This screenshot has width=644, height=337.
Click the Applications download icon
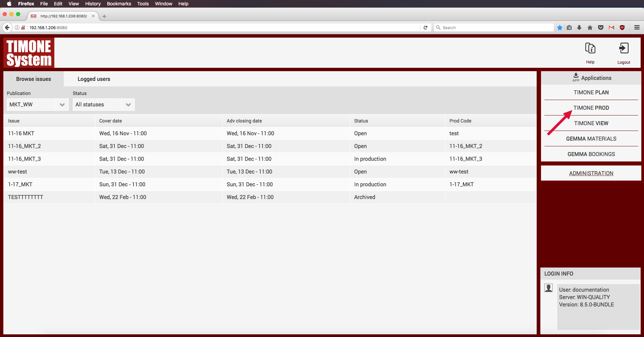click(576, 77)
